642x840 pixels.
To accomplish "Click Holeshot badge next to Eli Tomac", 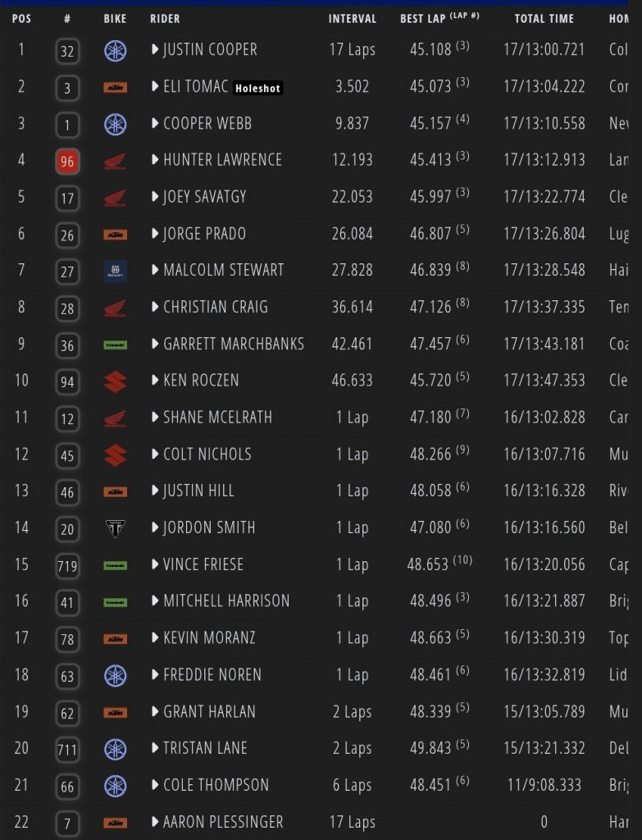I will pyautogui.click(x=257, y=88).
